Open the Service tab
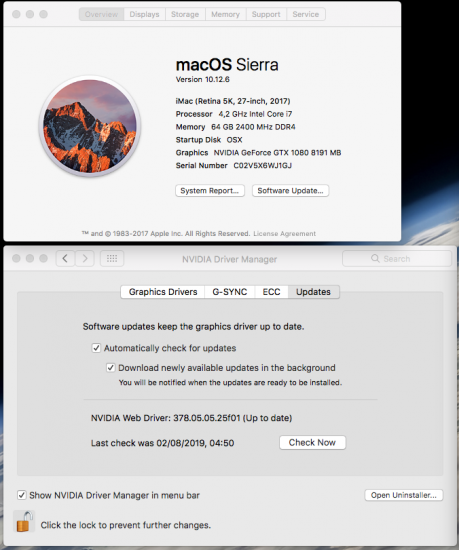The height and width of the screenshot is (550, 459). [306, 14]
